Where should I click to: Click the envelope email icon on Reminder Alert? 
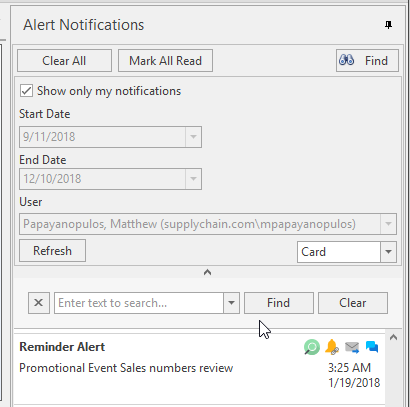click(352, 347)
